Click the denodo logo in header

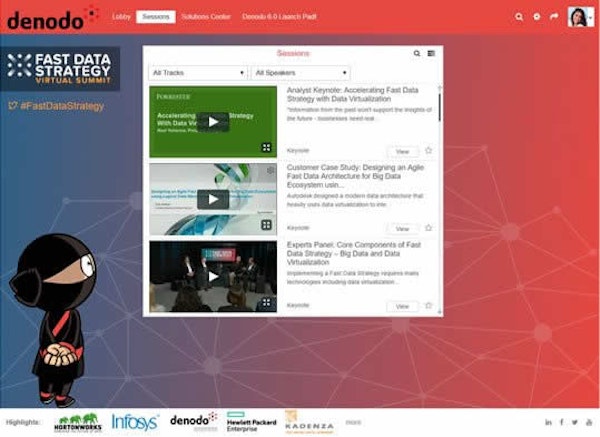[x=52, y=18]
